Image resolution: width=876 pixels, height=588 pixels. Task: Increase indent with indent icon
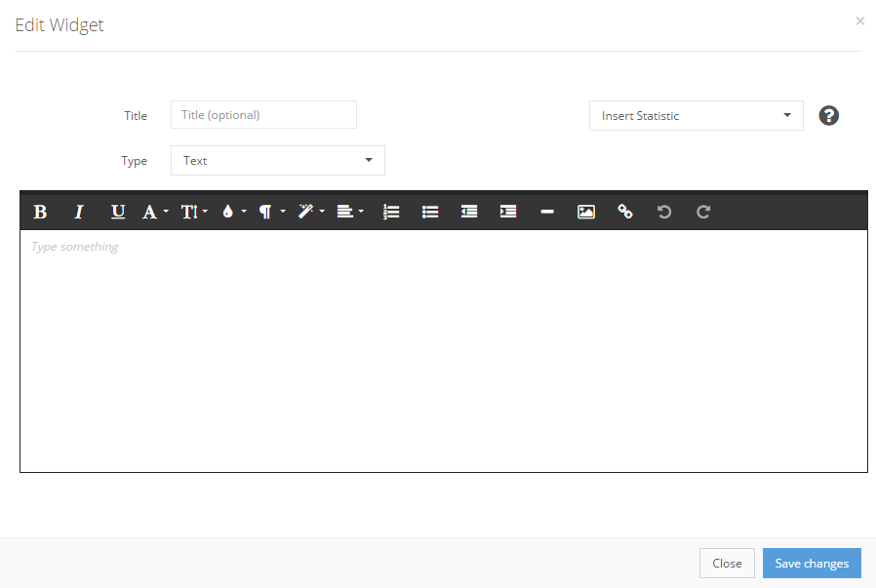[x=508, y=212]
